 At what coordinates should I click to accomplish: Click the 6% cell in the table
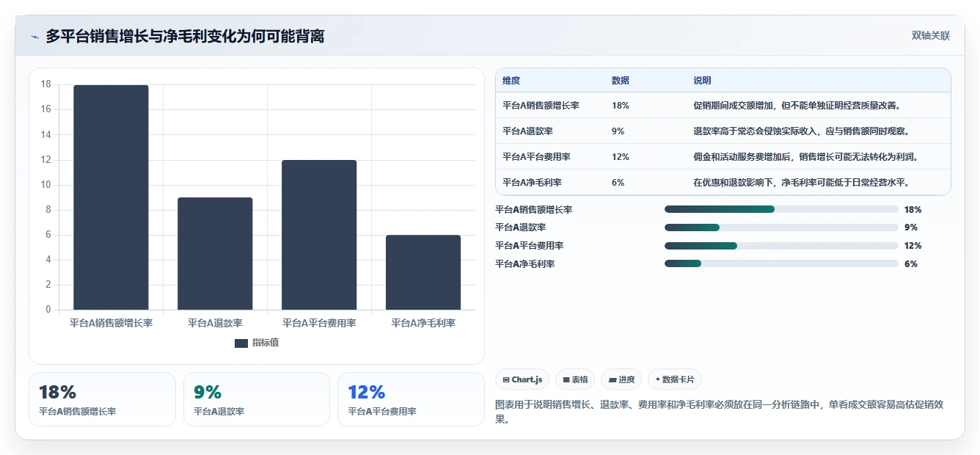pyautogui.click(x=618, y=183)
